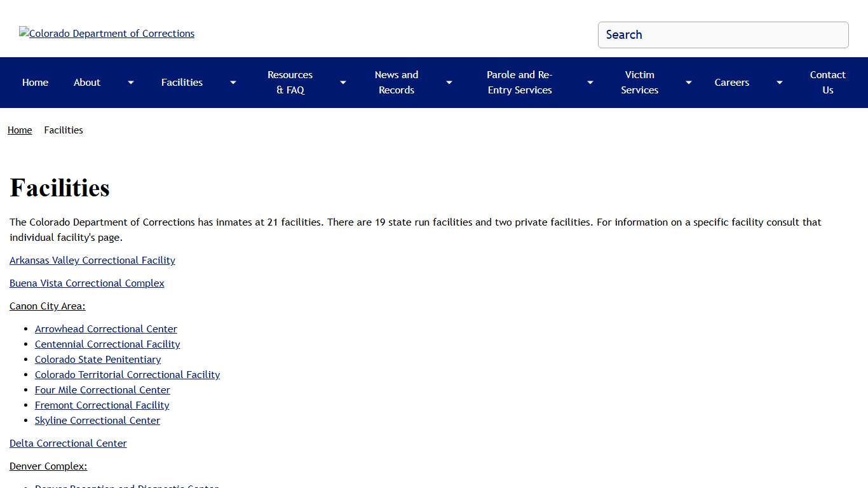
Task: Open Arkansas Valley Correctional Facility link
Action: (92, 261)
